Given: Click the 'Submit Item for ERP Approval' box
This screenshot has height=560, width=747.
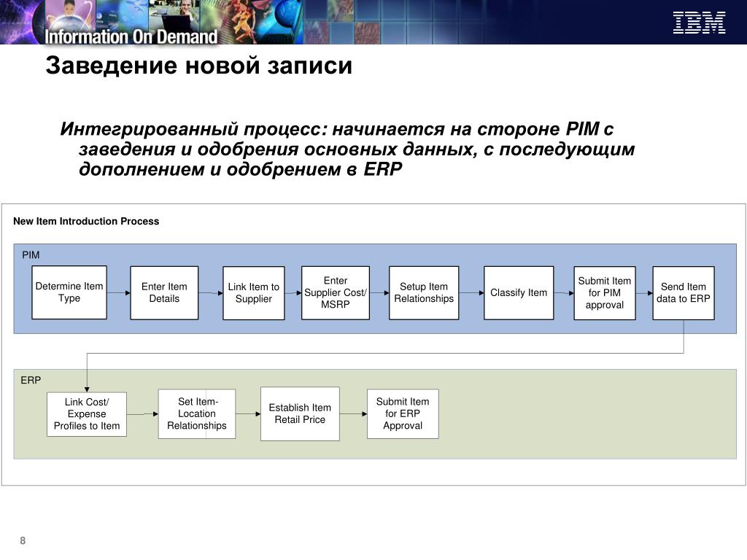Looking at the screenshot, I should [x=403, y=414].
